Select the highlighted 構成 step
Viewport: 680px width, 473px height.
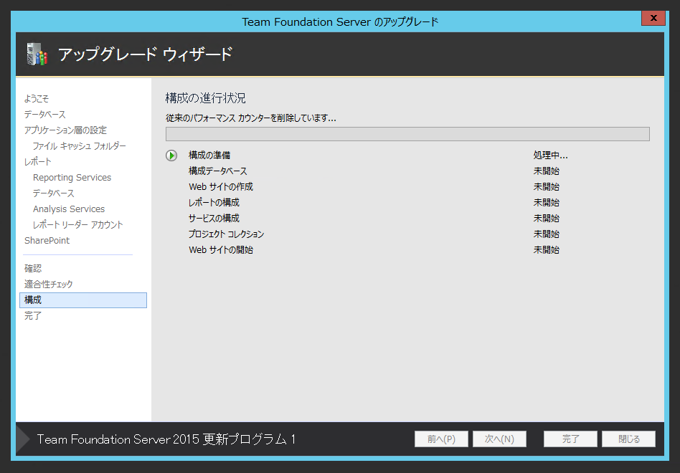(x=83, y=300)
